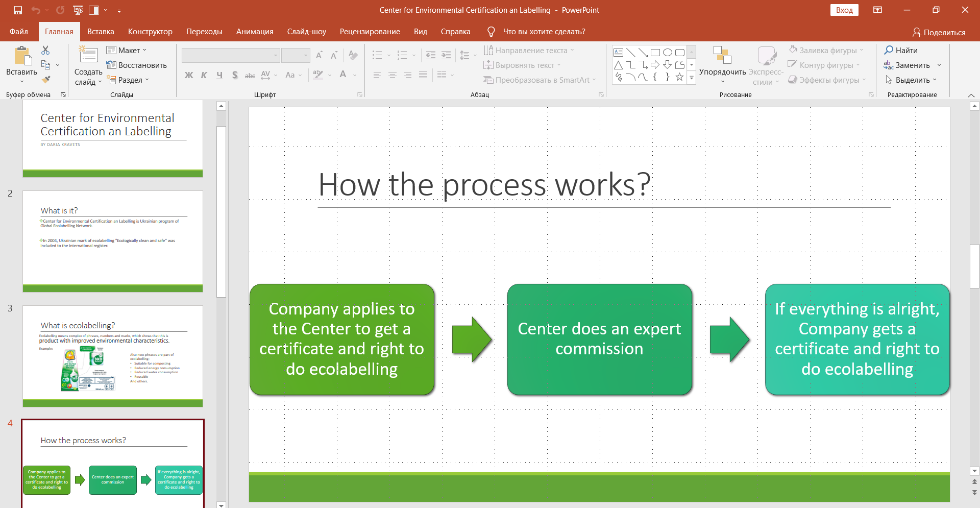Viewport: 980px width, 508px height.
Task: Increase list indent level icon
Action: coord(446,55)
